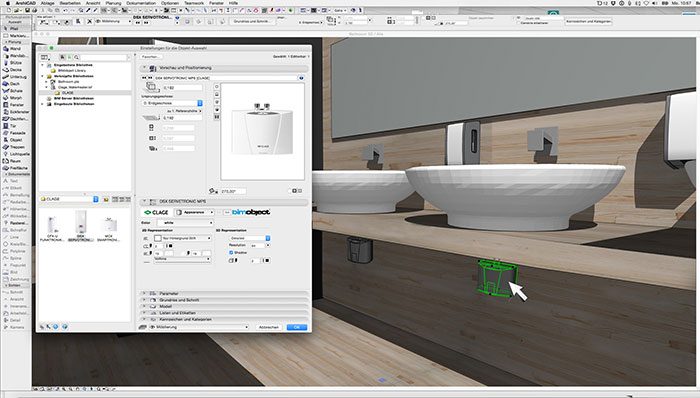Click the 2D fill color swatch
Screen dimensions: 700x398
click(x=158, y=239)
